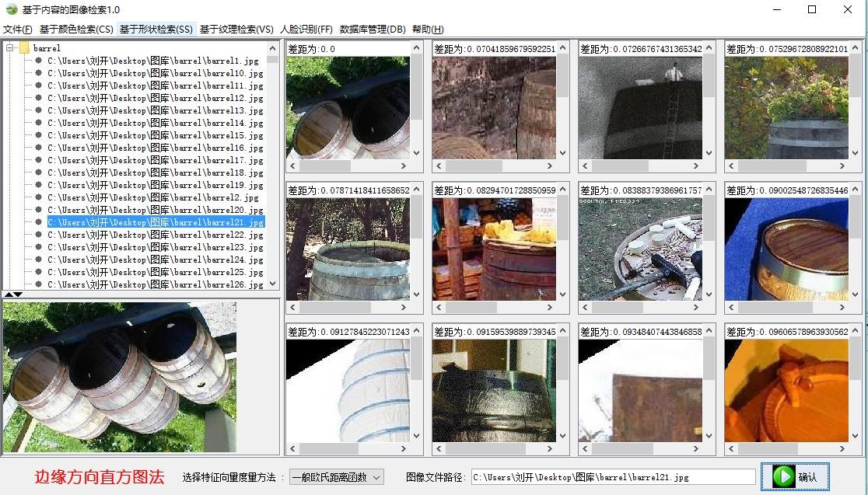Click split pane collapse-up arrow

click(x=9, y=295)
